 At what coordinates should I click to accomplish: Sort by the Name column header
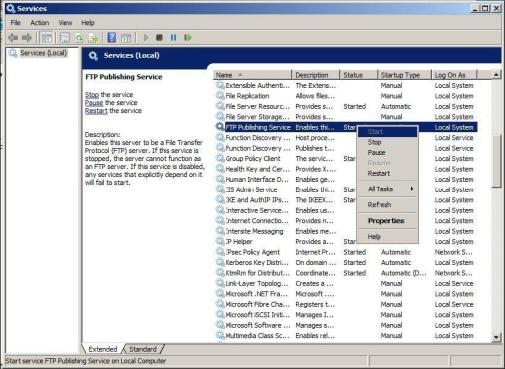pos(252,75)
